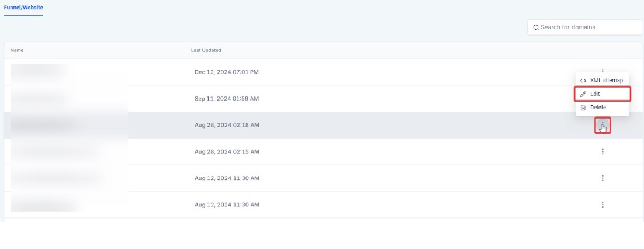Click the three-dot menu on the highlighted Aug 28 02:18 AM row
644x249 pixels.
tap(603, 125)
